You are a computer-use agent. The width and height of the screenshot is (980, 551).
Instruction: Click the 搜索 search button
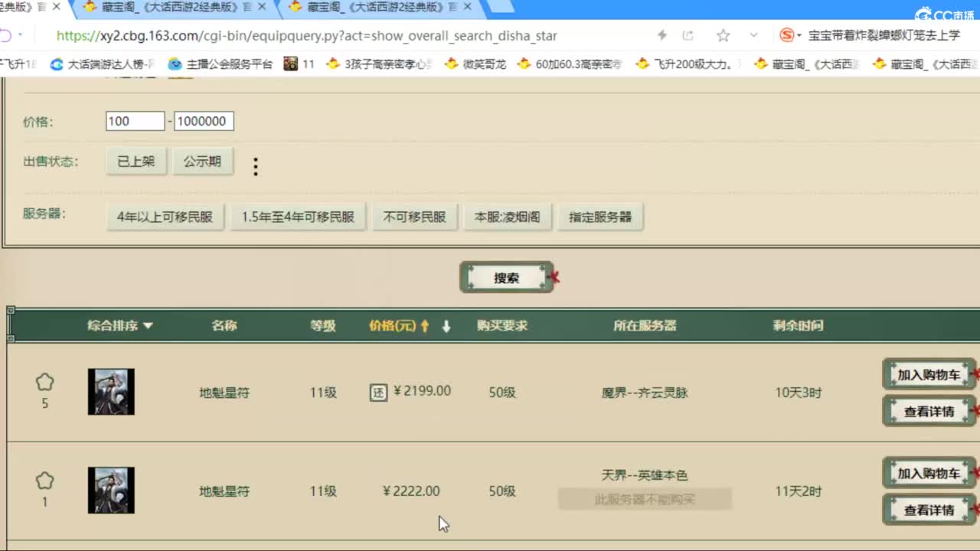pyautogui.click(x=506, y=278)
